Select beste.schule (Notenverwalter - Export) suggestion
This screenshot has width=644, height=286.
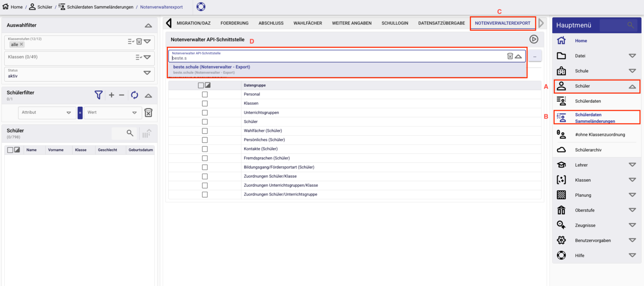point(212,67)
